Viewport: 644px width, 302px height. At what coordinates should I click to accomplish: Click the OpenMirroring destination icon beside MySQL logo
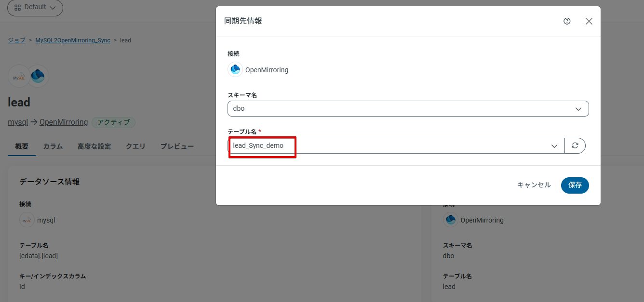(37, 76)
